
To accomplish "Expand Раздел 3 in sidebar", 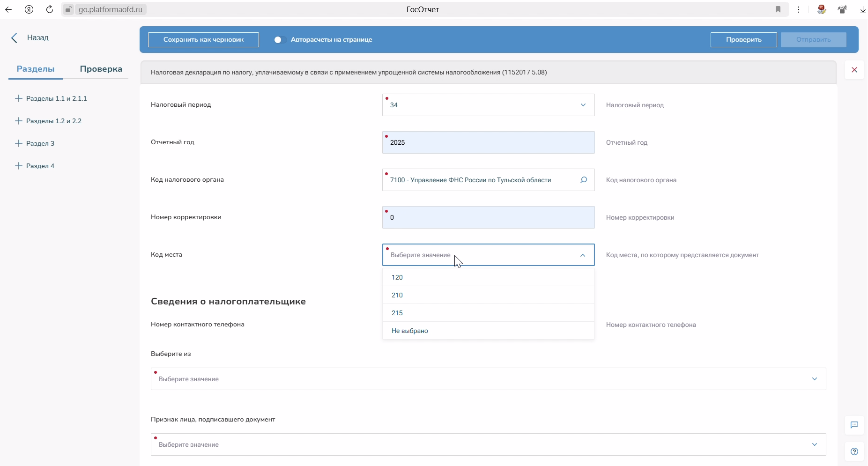I will coord(19,143).
